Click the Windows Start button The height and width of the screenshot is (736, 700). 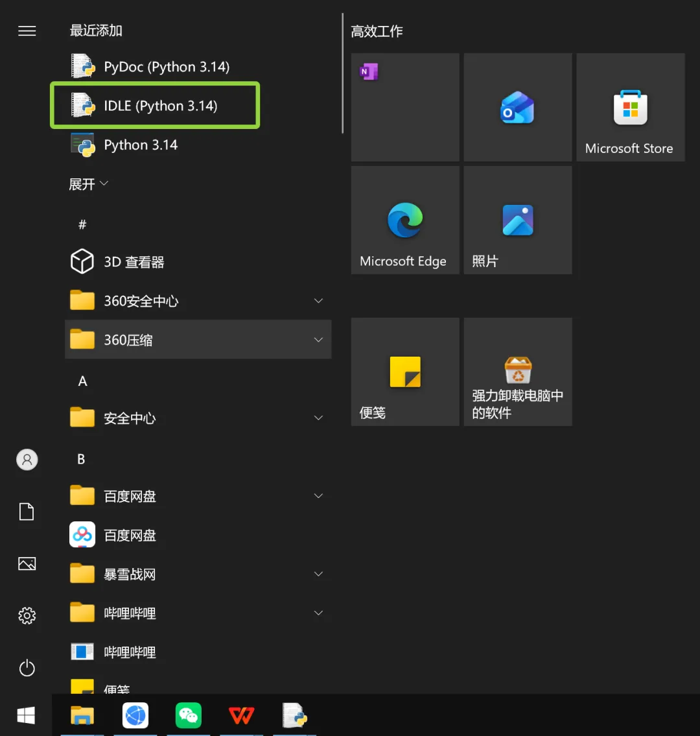point(26,715)
